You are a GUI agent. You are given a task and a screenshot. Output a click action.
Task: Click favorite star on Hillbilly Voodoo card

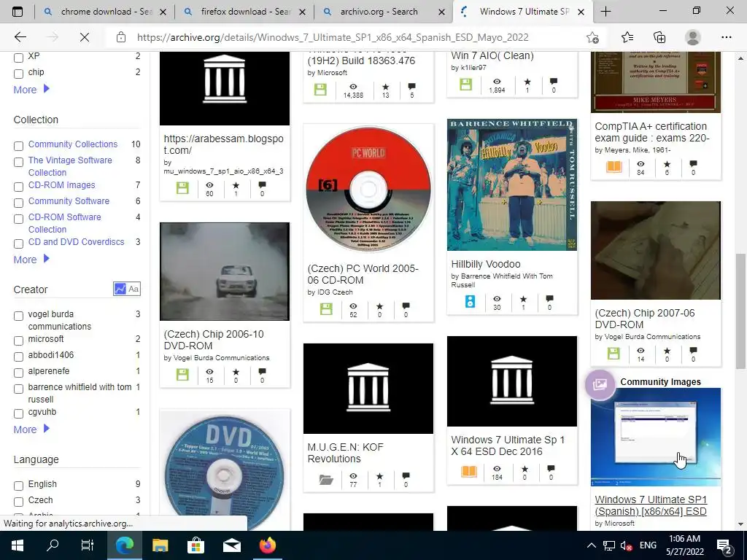tap(523, 299)
